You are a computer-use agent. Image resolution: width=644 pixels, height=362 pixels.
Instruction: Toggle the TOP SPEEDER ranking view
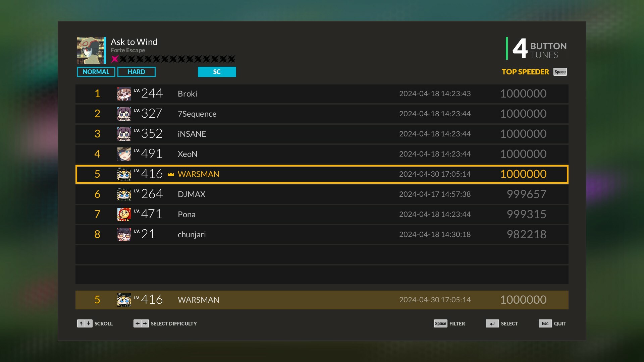click(x=525, y=72)
